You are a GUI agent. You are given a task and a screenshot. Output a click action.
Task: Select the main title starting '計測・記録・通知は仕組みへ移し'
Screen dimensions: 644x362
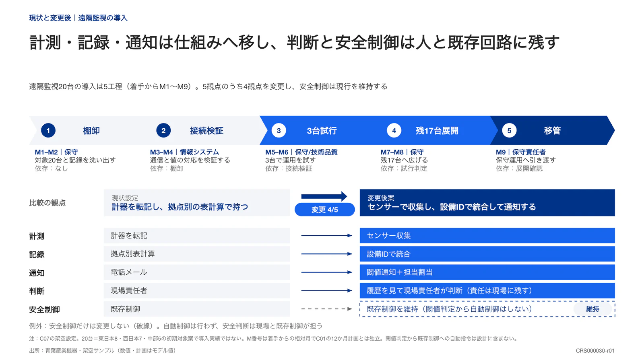294,42
